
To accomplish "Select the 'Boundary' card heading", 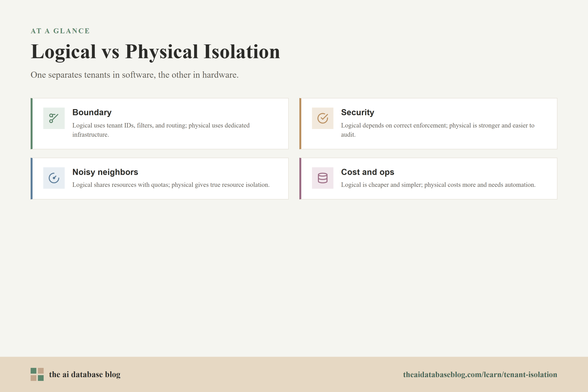I will pyautogui.click(x=92, y=113).
